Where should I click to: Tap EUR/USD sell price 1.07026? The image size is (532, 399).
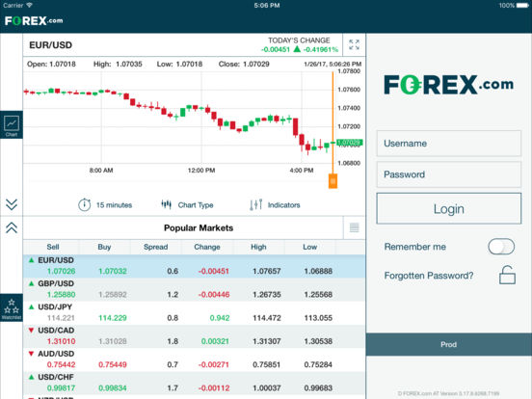click(61, 271)
